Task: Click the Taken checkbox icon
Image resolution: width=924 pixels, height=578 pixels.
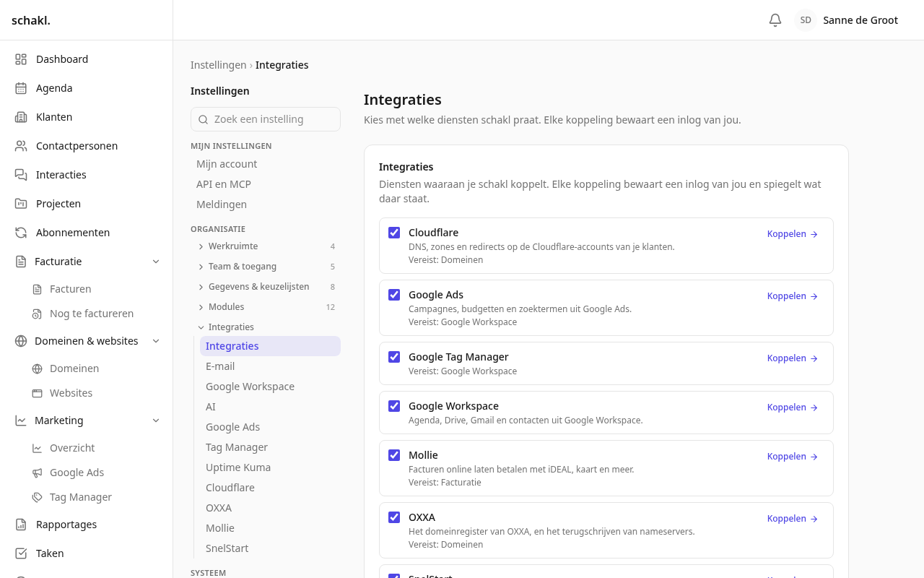Action: coord(21,553)
